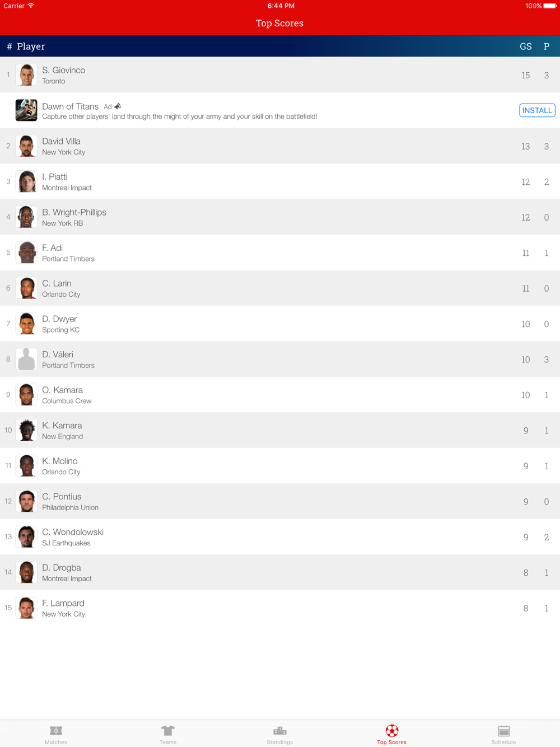Screen dimensions: 560x747
Task: Tap David Villa's player photo
Action: click(x=26, y=146)
